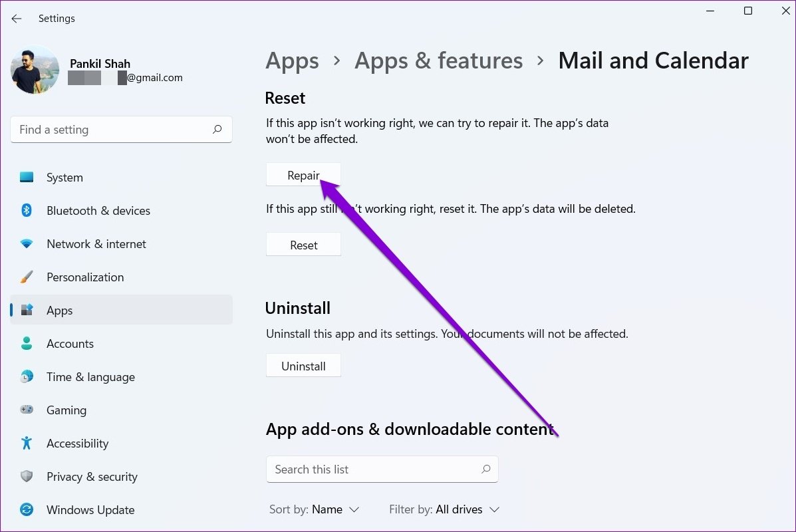The width and height of the screenshot is (796, 532).
Task: Click the Accessibility figure icon
Action: tap(27, 443)
